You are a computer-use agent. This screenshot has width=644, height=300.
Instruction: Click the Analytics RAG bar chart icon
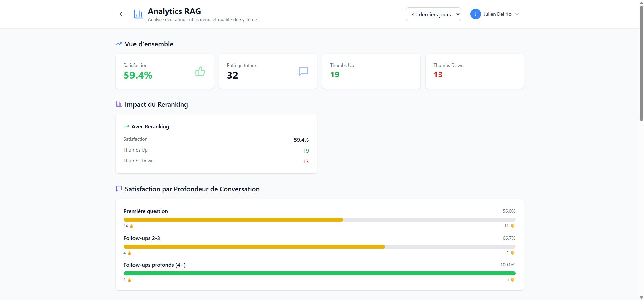click(138, 14)
